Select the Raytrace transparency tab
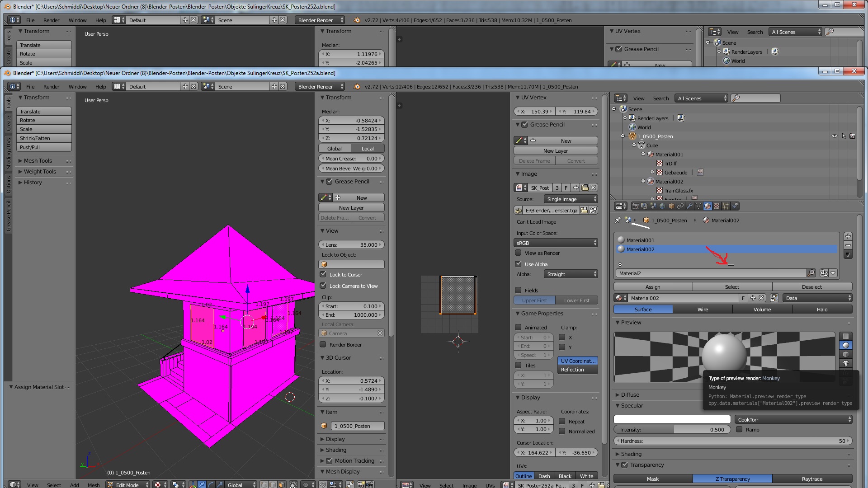This screenshot has width=868, height=488. click(x=812, y=479)
